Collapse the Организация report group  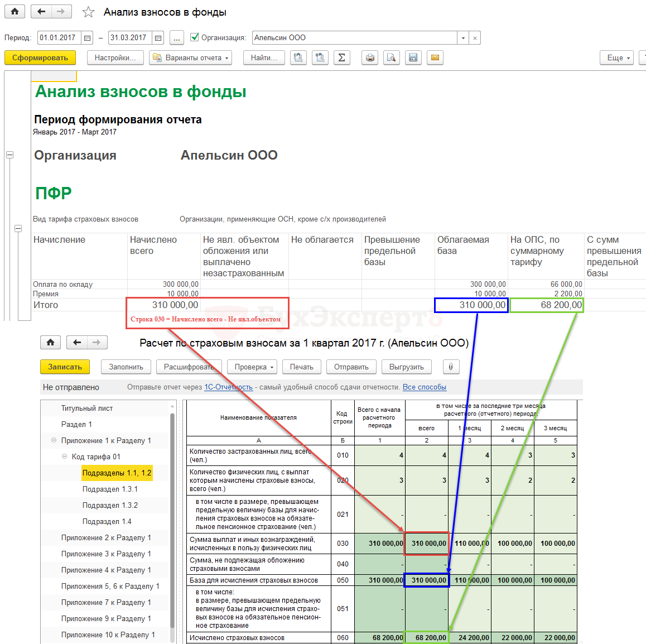[9, 155]
